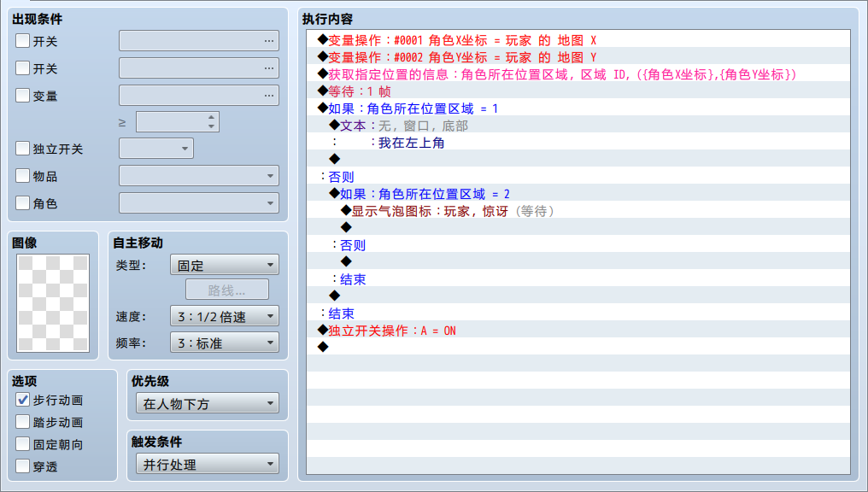Open the 物品 selection dropdown

[x=199, y=175]
